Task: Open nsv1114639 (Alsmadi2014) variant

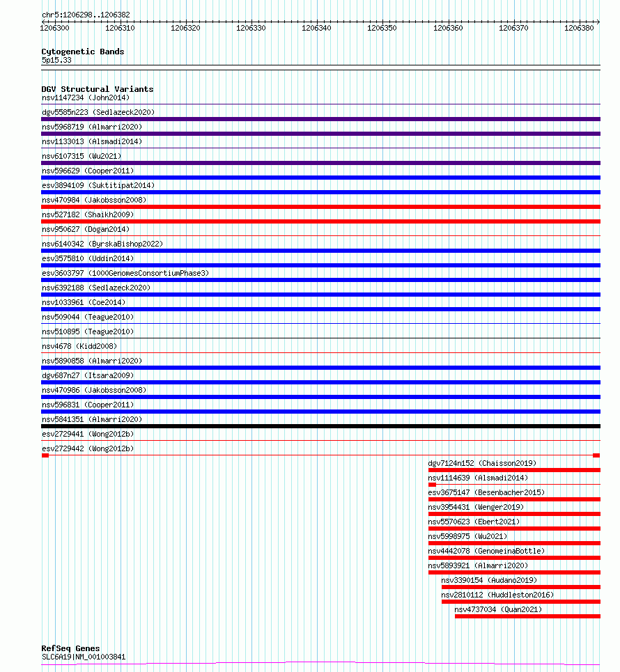Action: pos(478,478)
